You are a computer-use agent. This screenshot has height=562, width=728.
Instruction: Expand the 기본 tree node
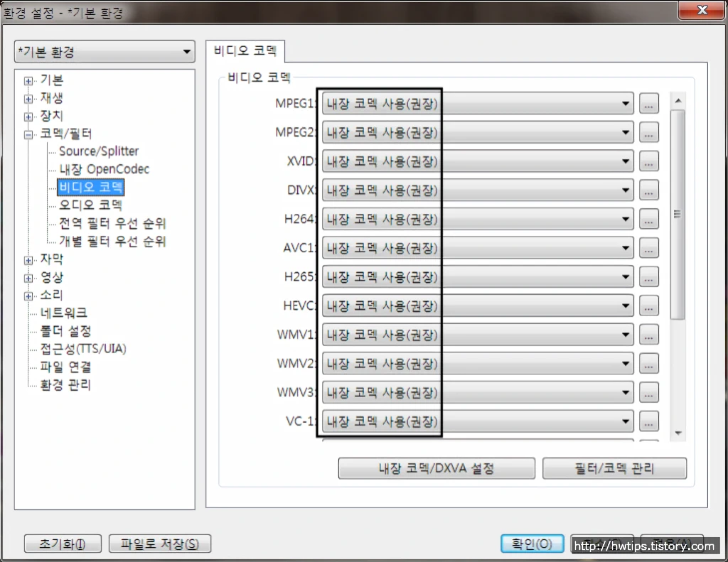27,80
